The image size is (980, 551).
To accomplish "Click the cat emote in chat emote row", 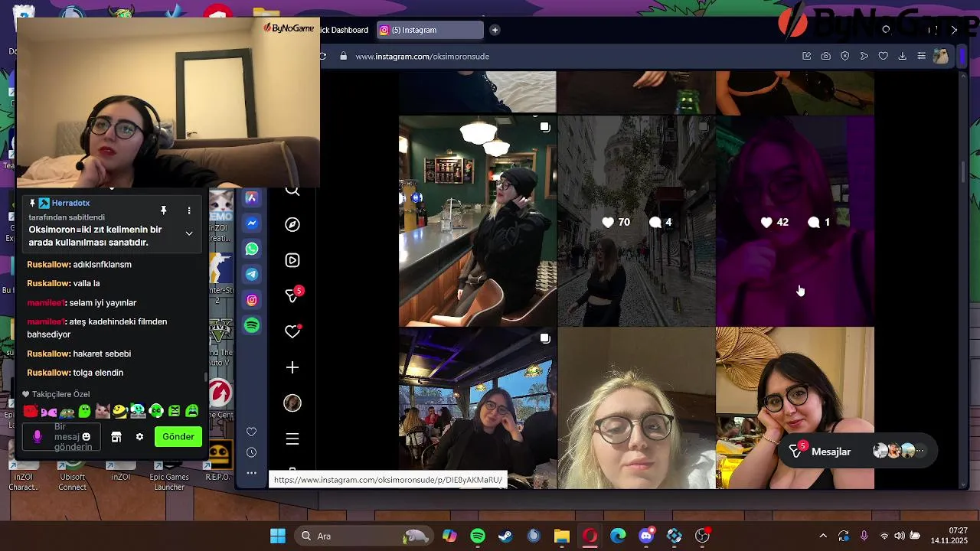I will coord(102,412).
